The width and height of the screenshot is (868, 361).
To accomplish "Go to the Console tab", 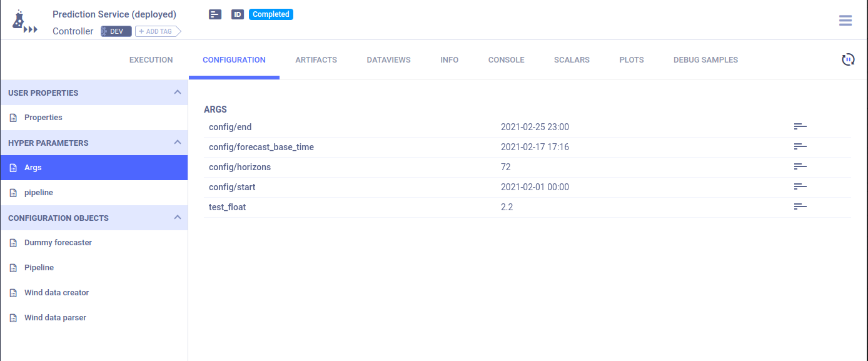I will click(x=506, y=60).
